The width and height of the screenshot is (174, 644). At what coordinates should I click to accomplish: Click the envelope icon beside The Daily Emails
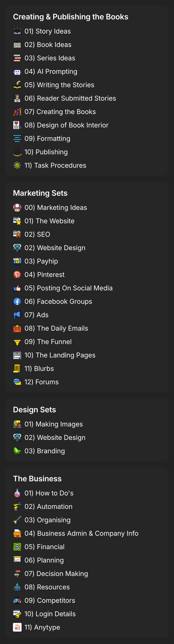(17, 328)
